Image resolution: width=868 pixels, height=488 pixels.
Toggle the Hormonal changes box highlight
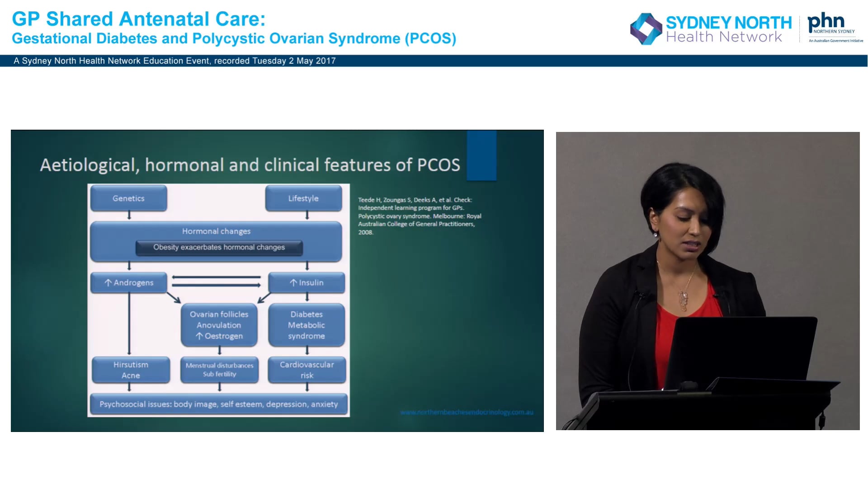[216, 231]
